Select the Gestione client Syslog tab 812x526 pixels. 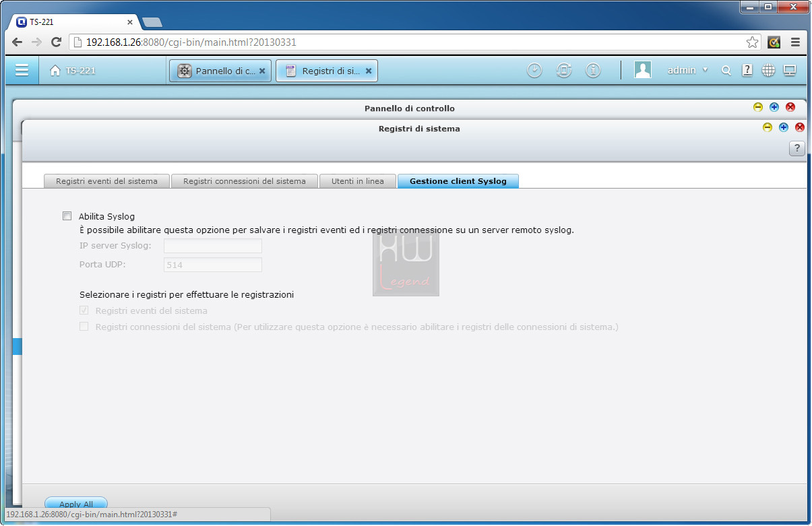point(458,181)
